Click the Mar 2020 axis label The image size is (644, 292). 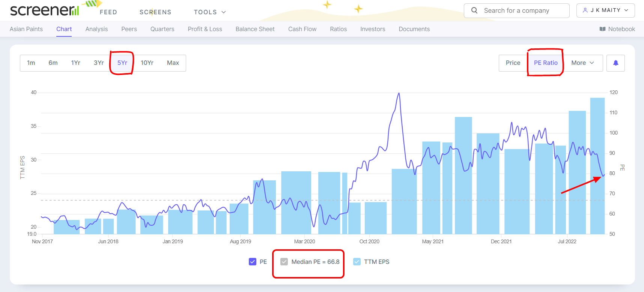pyautogui.click(x=305, y=241)
